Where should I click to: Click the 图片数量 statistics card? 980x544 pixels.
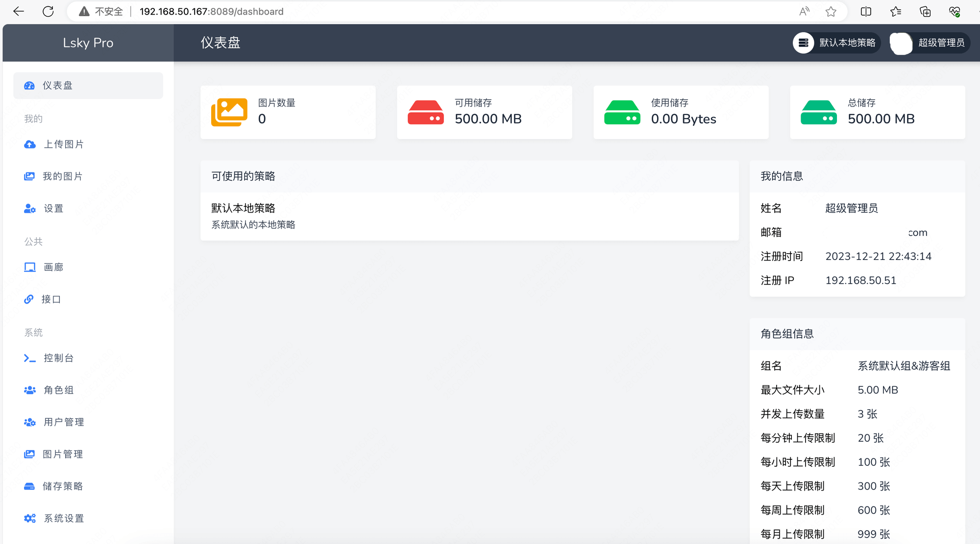click(288, 113)
